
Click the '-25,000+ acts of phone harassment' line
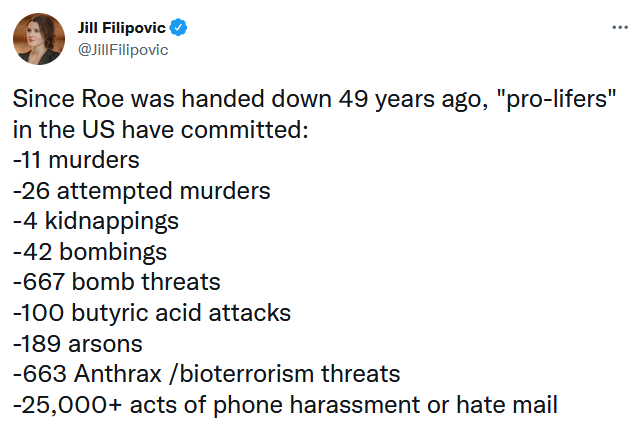(x=285, y=405)
